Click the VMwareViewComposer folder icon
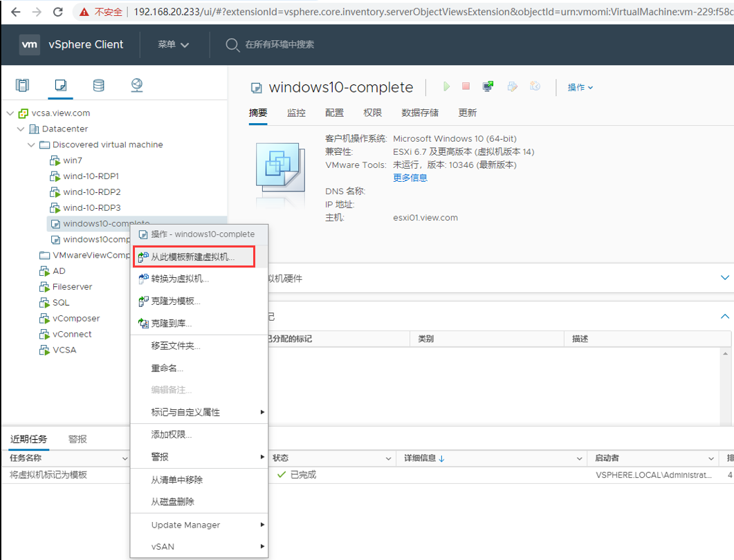The image size is (734, 560). (x=44, y=255)
